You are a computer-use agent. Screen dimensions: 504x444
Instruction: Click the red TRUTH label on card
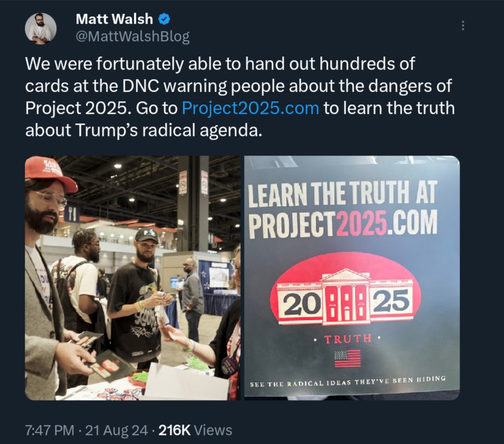click(x=347, y=339)
